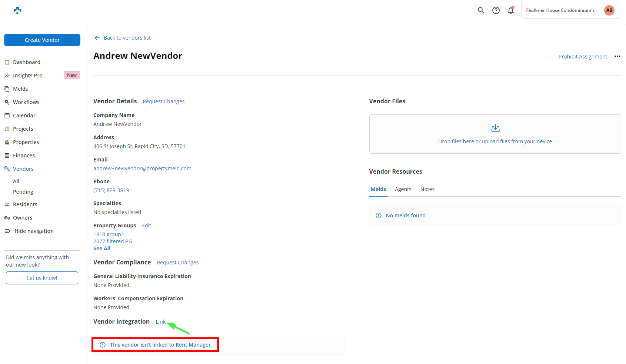Go to Pending vendors submenu

click(x=23, y=192)
